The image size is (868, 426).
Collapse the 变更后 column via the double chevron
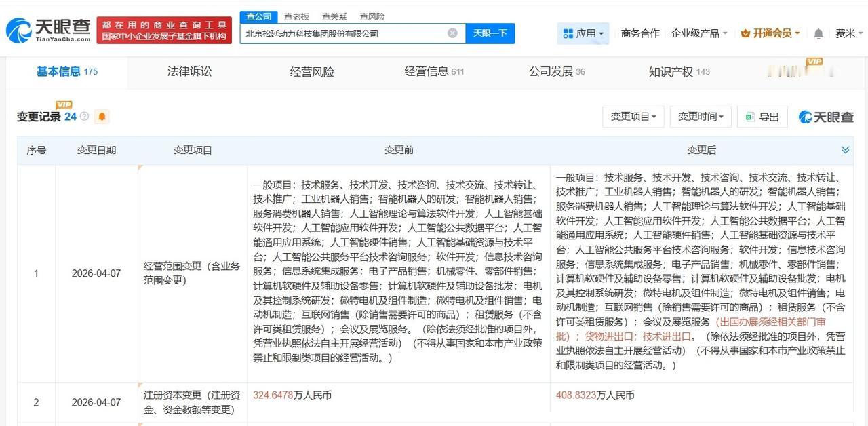pyautogui.click(x=844, y=150)
